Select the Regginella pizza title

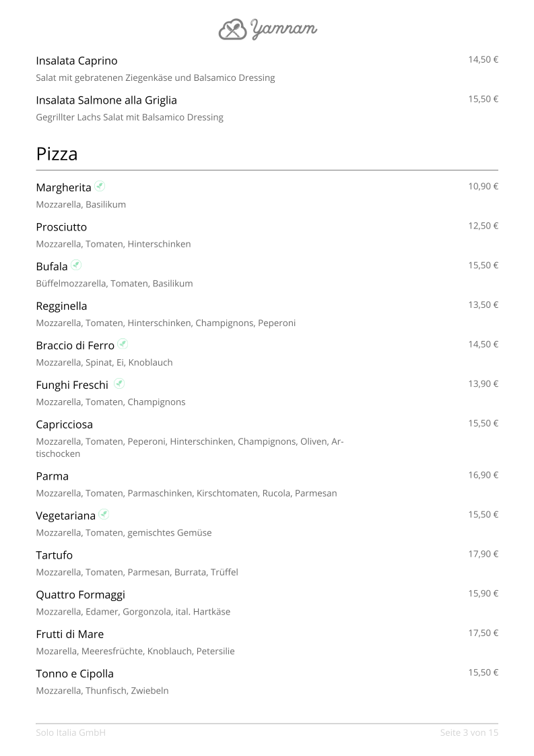[61, 306]
